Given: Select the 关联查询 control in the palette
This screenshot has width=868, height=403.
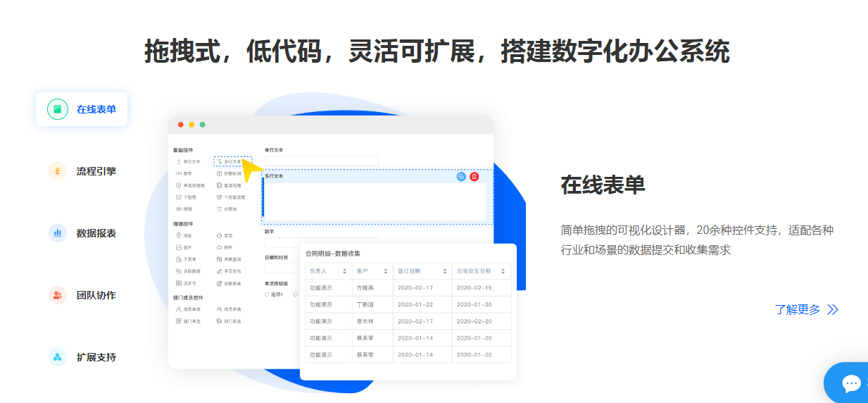Looking at the screenshot, I should pos(229,259).
